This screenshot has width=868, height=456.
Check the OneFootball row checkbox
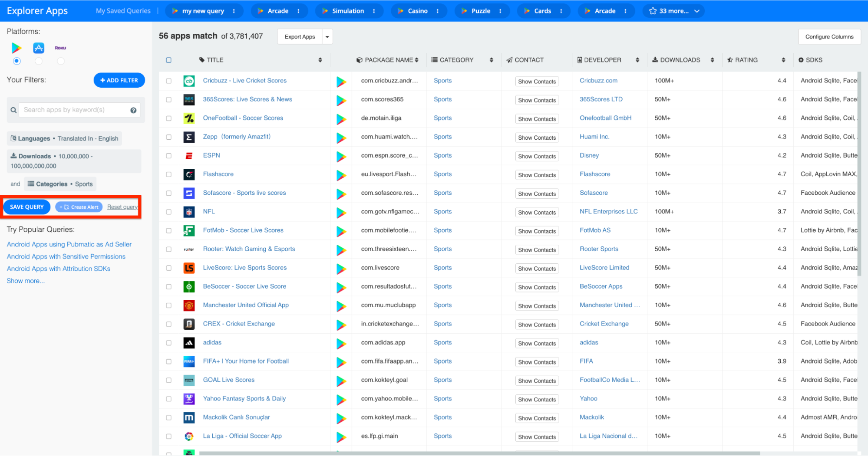point(168,118)
